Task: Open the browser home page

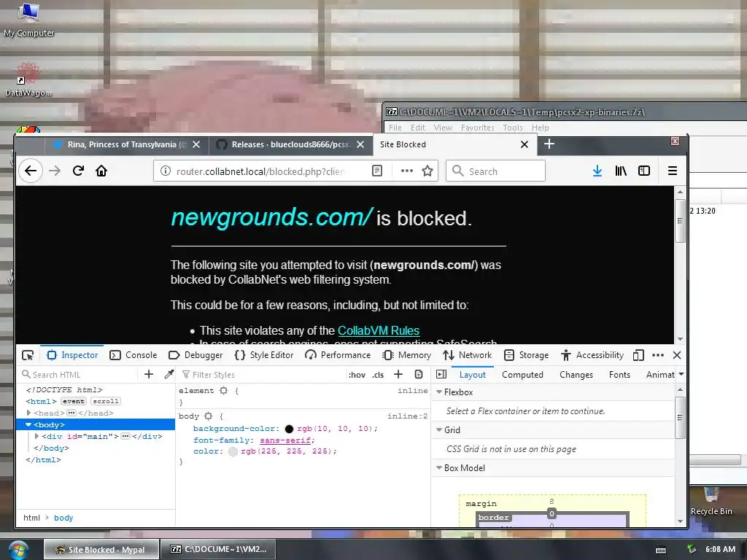Action: (x=101, y=171)
